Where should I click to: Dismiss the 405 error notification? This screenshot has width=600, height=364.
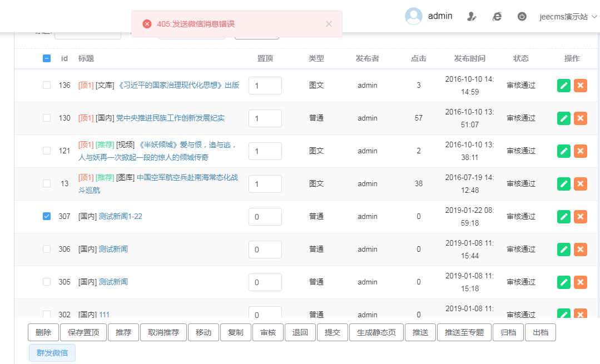[329, 24]
